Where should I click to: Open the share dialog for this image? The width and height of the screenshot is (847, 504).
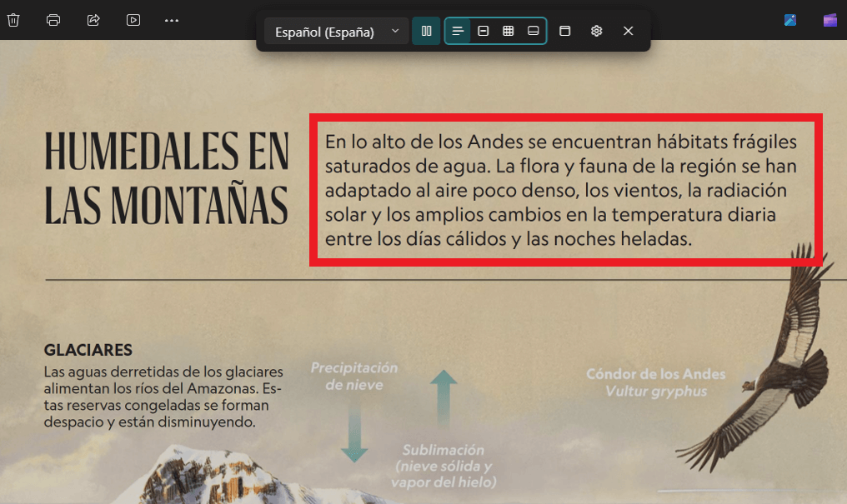(93, 20)
